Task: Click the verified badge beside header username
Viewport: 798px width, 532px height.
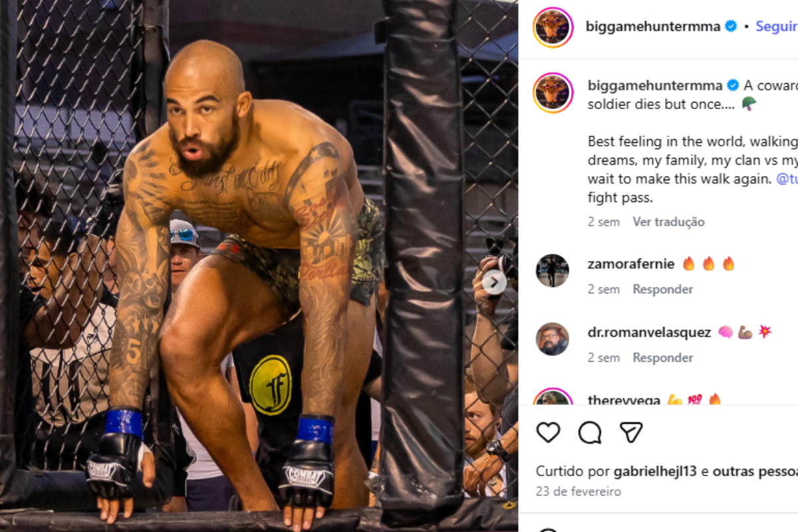Action: click(x=731, y=27)
